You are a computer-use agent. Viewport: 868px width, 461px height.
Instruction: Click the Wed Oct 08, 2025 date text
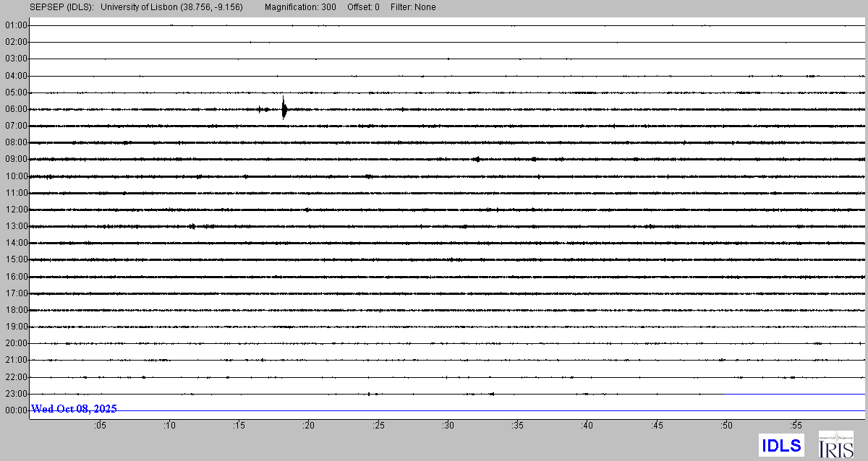pos(74,409)
